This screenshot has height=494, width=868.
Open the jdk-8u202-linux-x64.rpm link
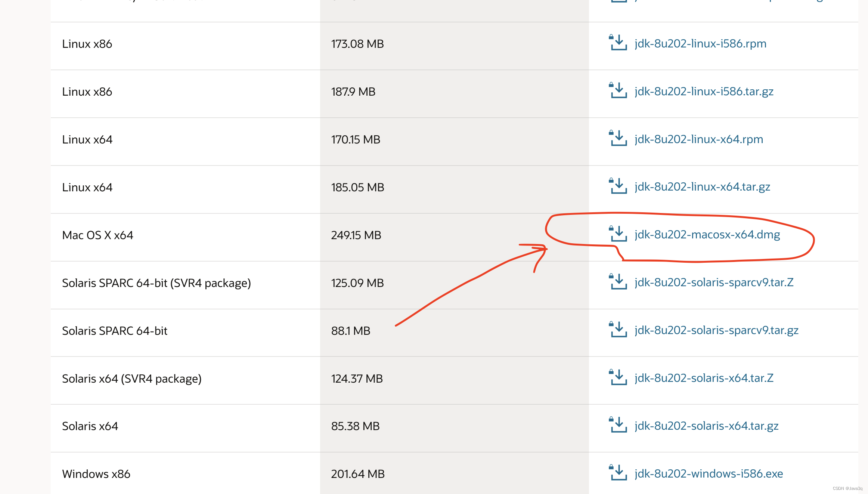[x=698, y=139]
